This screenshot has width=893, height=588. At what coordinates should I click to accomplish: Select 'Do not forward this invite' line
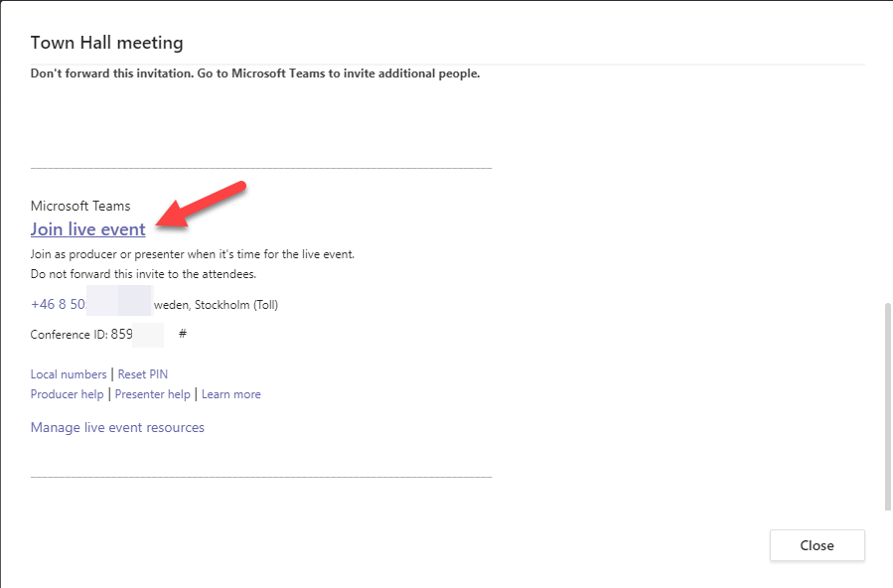pos(143,274)
